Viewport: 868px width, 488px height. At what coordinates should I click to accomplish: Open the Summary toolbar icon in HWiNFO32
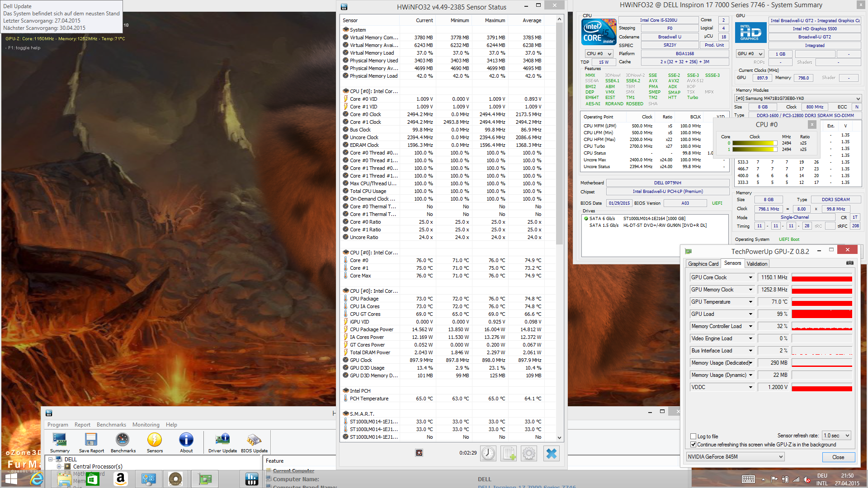pos(60,442)
